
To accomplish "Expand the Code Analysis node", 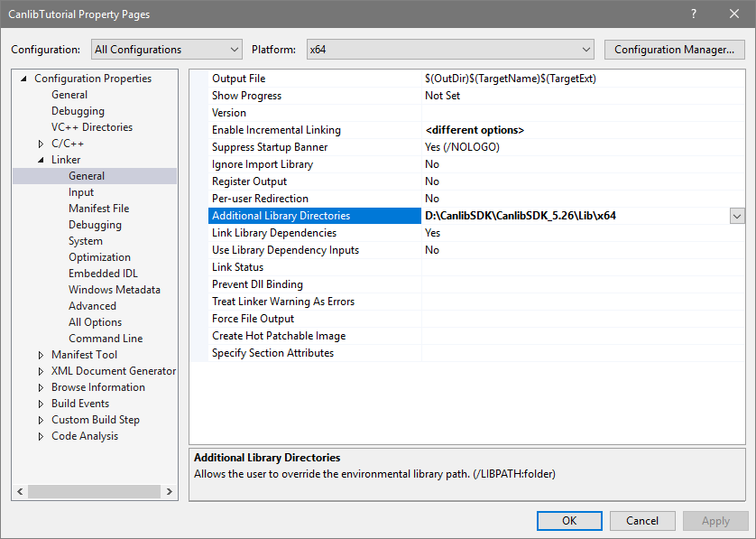I will (x=41, y=436).
